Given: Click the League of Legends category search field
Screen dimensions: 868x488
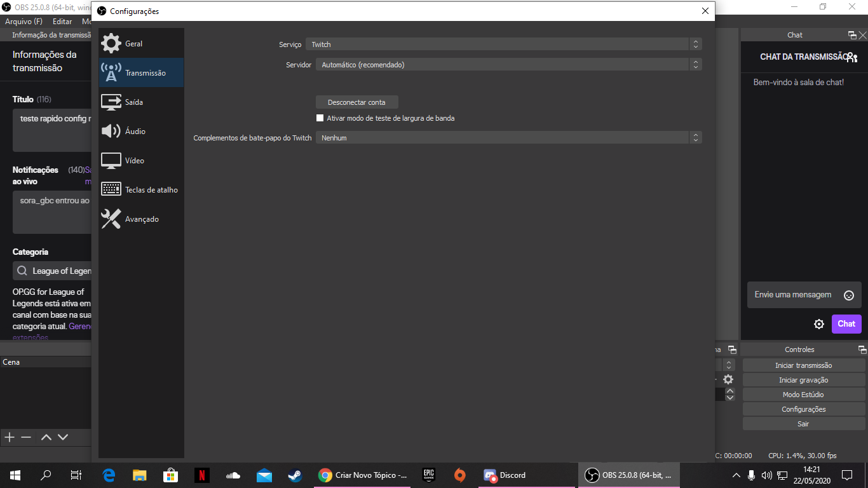Looking at the screenshot, I should pyautogui.click(x=52, y=271).
